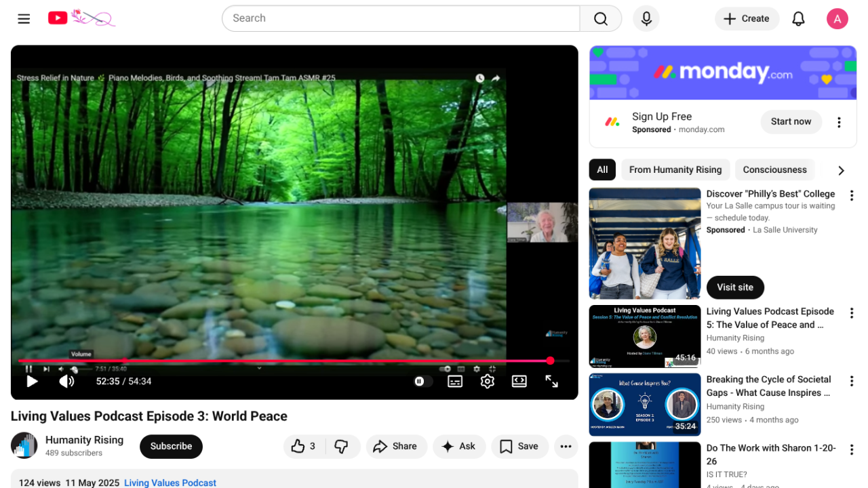Screen dimensions: 868x488
Task: Click the red video progress bar
Action: [x=285, y=361]
